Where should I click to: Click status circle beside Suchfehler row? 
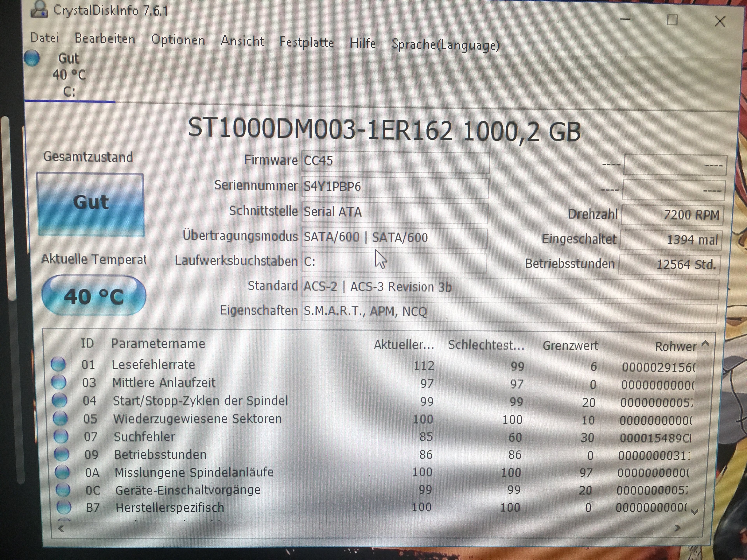pyautogui.click(x=61, y=437)
